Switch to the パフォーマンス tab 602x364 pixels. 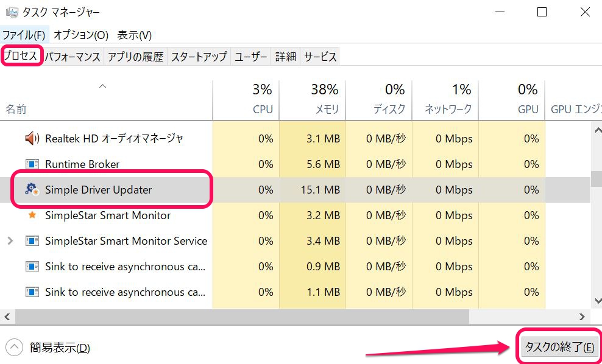[73, 57]
